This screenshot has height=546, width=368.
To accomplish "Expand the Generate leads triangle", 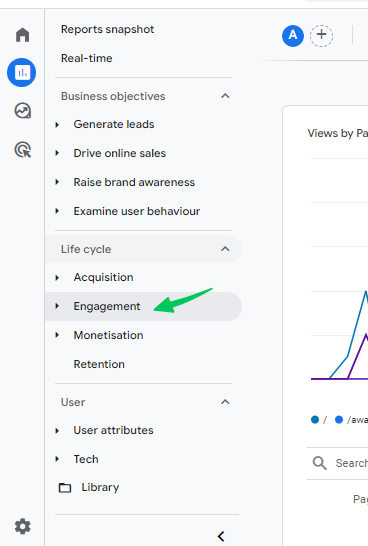I will coord(57,125).
